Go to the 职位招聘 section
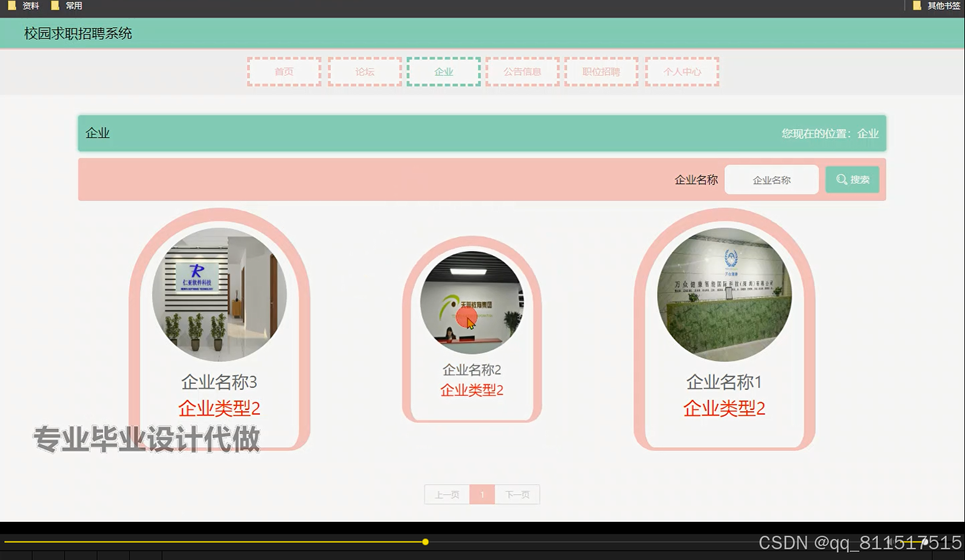Image resolution: width=965 pixels, height=560 pixels. (600, 71)
